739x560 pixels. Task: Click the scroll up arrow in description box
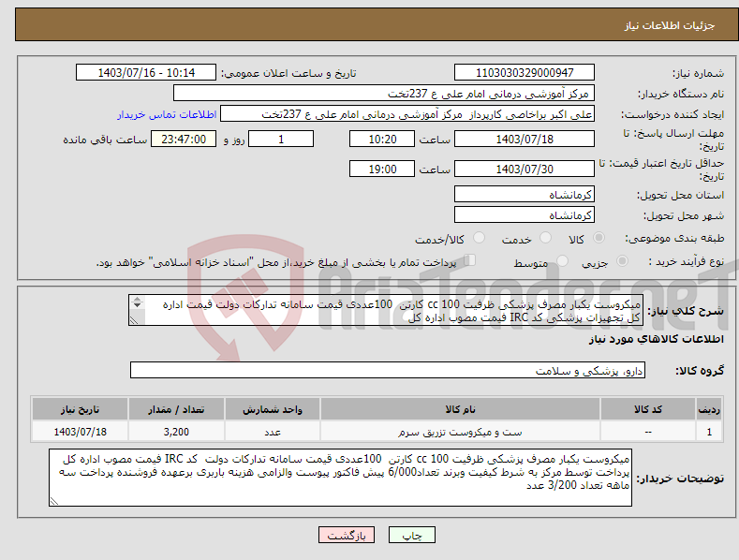[x=137, y=300]
